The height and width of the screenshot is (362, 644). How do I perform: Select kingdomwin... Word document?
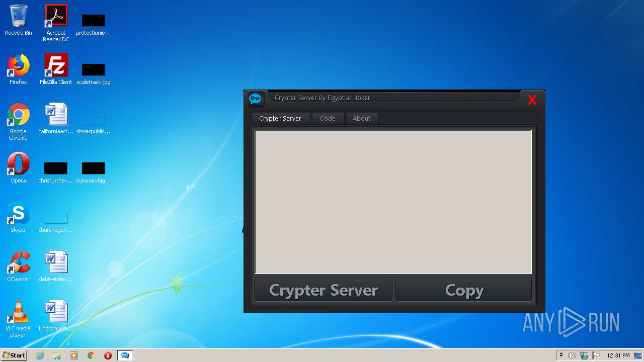(x=56, y=316)
